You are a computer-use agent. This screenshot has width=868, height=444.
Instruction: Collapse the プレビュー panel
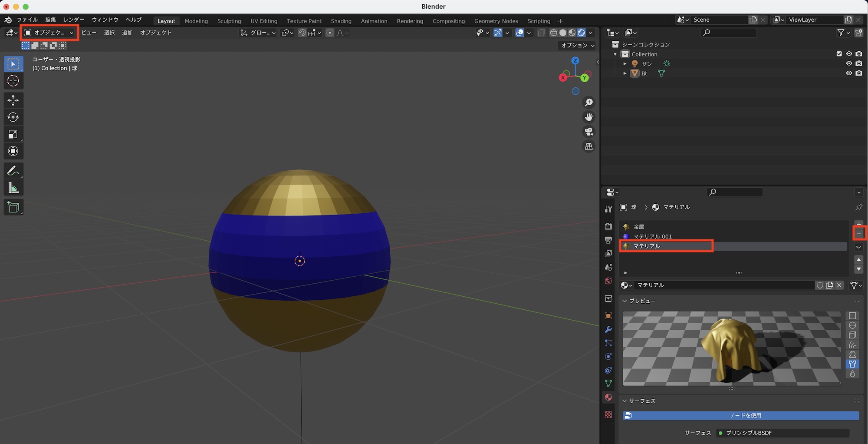[x=625, y=301]
